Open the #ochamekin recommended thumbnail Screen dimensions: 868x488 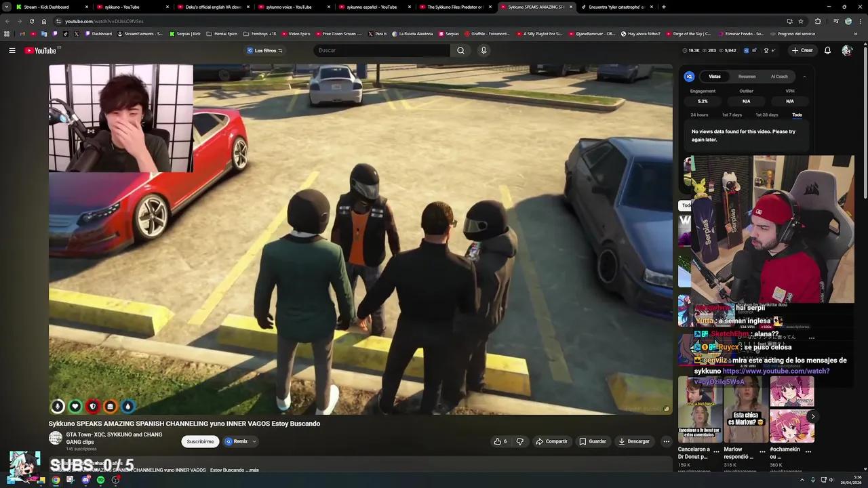(791, 409)
